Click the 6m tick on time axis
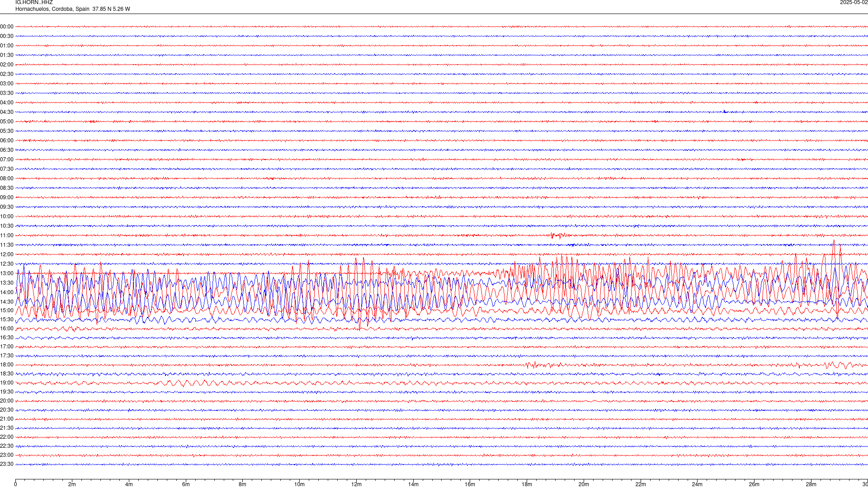This screenshot has width=868, height=488. [x=186, y=484]
